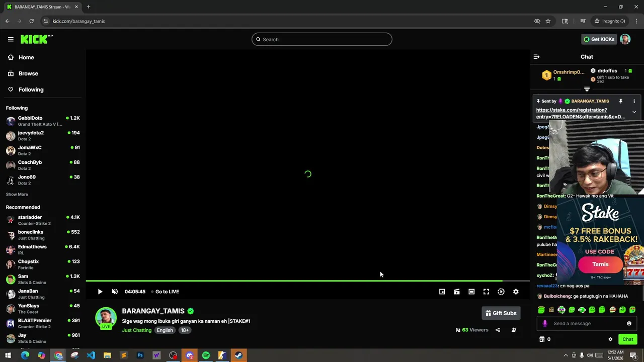This screenshot has width=644, height=362.
Task: Unpin the pinned chat message
Action: coord(620,101)
